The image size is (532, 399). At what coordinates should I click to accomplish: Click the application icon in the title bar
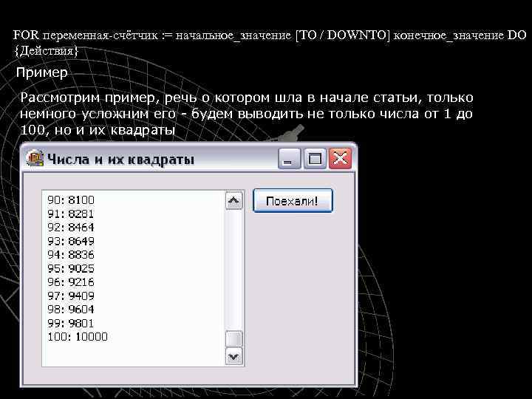(35, 158)
